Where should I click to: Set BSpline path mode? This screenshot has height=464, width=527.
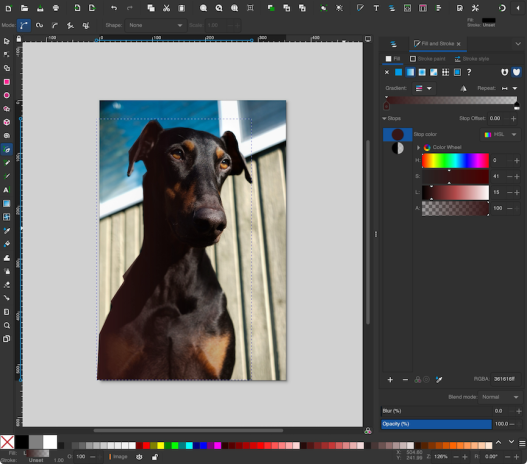pos(55,25)
